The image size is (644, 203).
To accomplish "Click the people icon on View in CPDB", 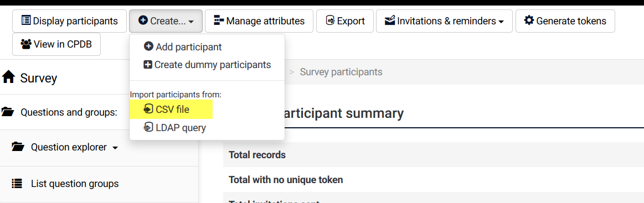I will [x=26, y=44].
